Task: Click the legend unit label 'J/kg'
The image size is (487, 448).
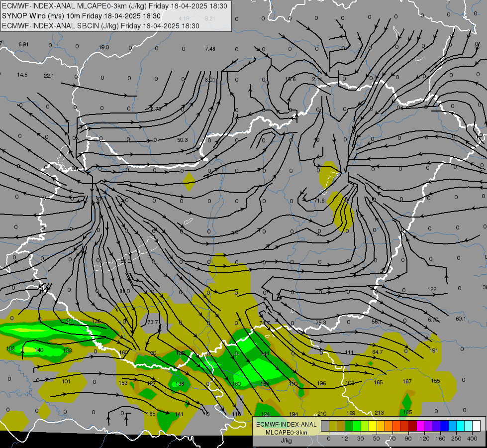Action: (287, 441)
